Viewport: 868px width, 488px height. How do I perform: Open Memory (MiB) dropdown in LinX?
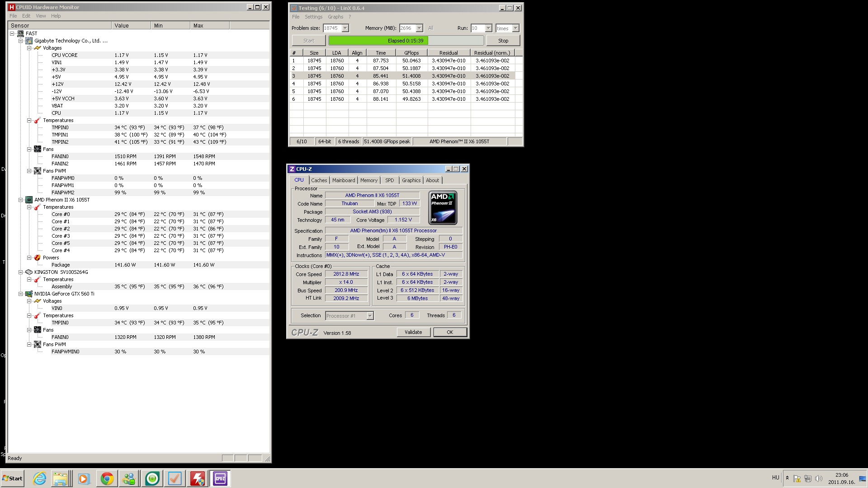click(x=419, y=28)
